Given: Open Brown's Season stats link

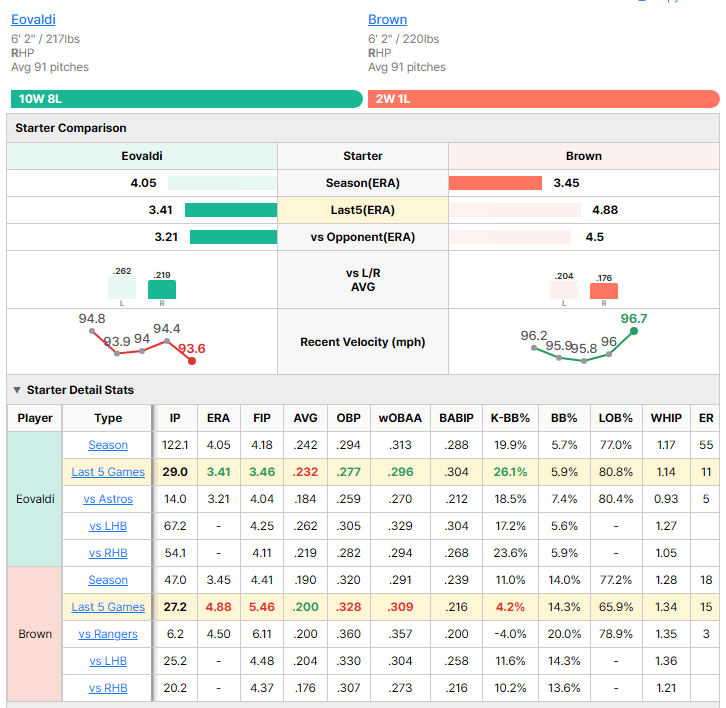Looking at the screenshot, I should coord(108,580).
